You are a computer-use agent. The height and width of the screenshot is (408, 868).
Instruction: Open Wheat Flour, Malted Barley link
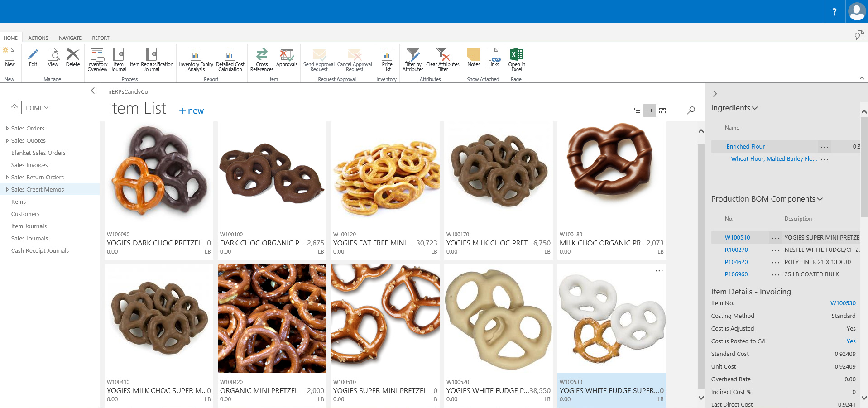pyautogui.click(x=774, y=158)
